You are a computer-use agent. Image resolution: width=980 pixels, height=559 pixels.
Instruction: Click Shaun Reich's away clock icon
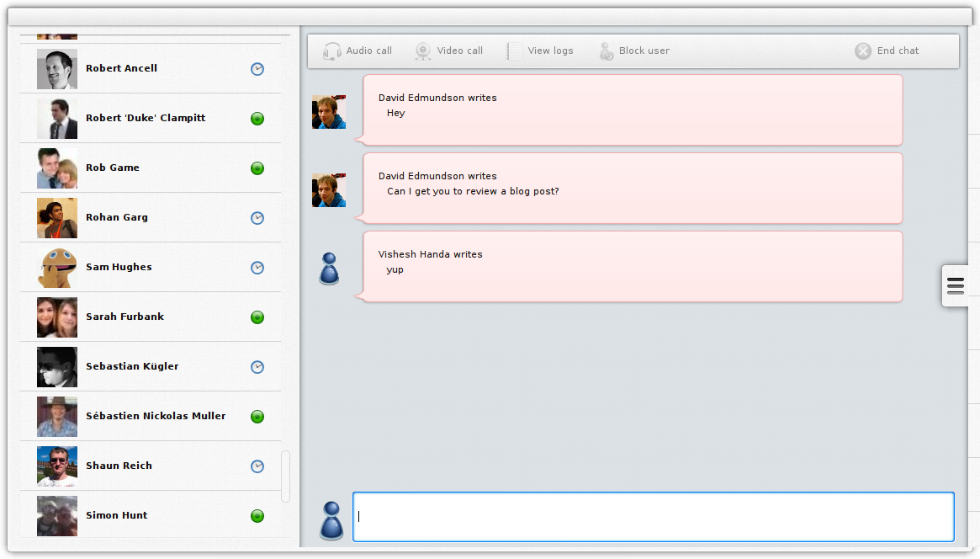pyautogui.click(x=257, y=466)
